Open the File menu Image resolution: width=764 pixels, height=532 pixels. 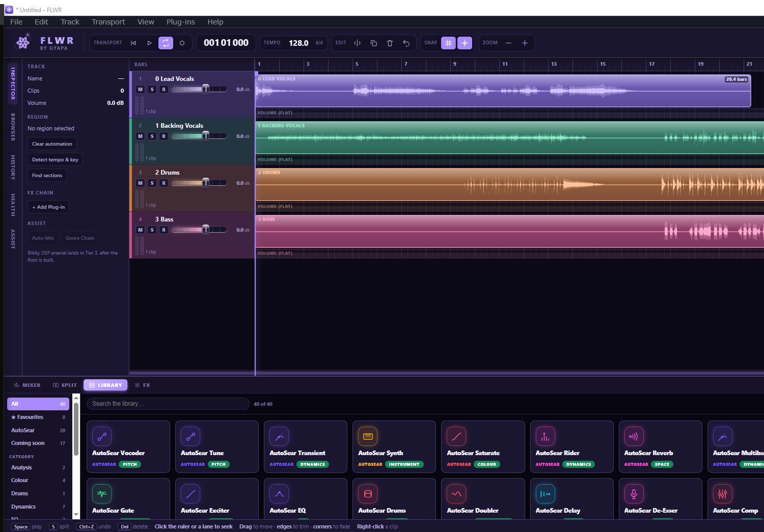(x=16, y=22)
